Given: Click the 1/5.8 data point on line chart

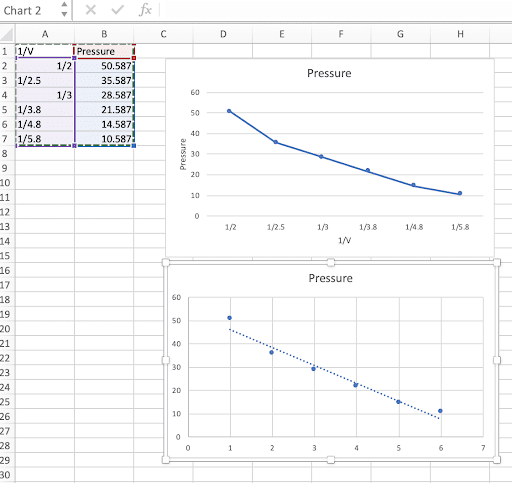Looking at the screenshot, I should (460, 193).
